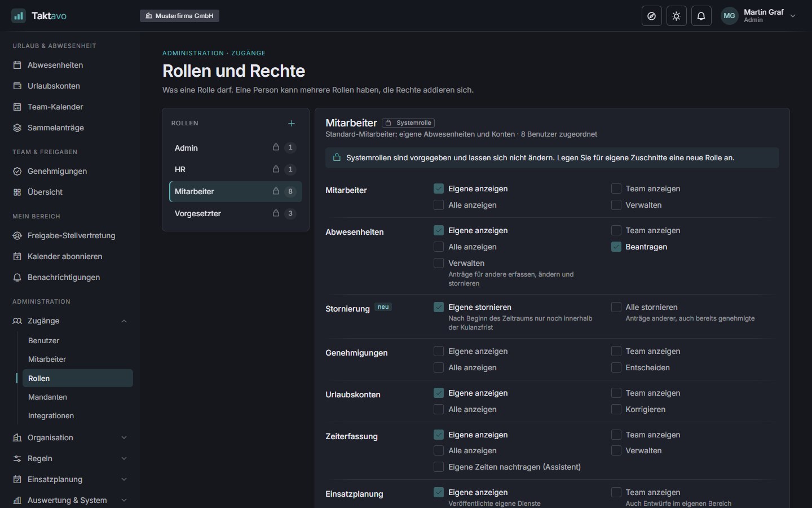This screenshot has width=812, height=508.
Task: Toggle light theme with the sun icon
Action: (677, 16)
